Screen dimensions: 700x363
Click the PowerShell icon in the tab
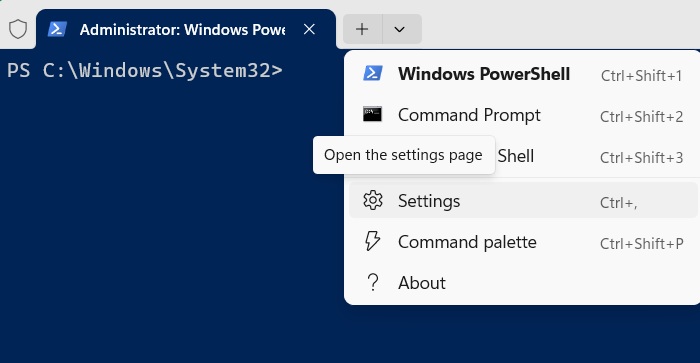(57, 29)
